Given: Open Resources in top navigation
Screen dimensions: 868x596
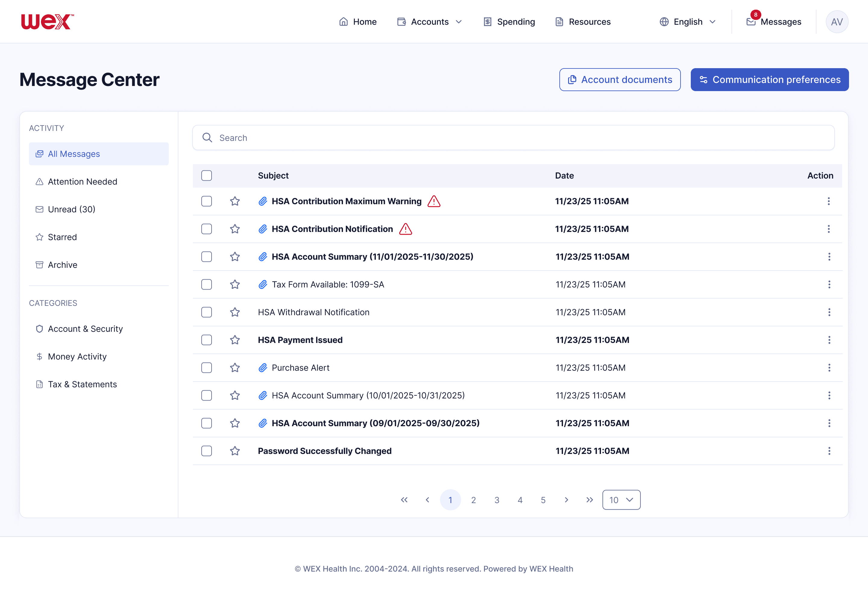Looking at the screenshot, I should click(583, 22).
